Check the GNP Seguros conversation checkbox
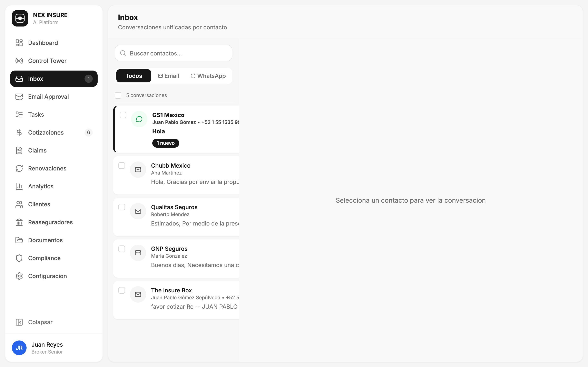588x367 pixels. 122,249
